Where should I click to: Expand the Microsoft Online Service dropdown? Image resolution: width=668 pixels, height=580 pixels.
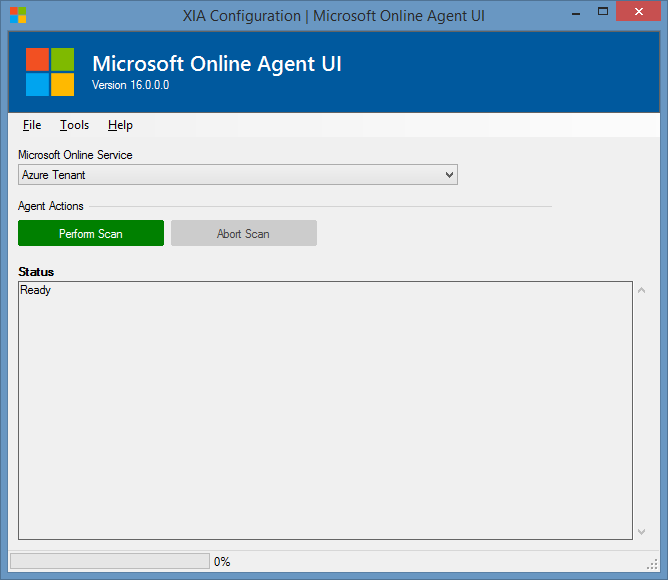coord(238,175)
